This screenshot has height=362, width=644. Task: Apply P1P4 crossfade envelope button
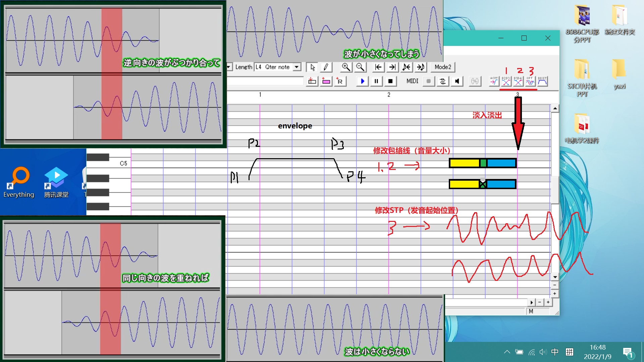[518, 81]
